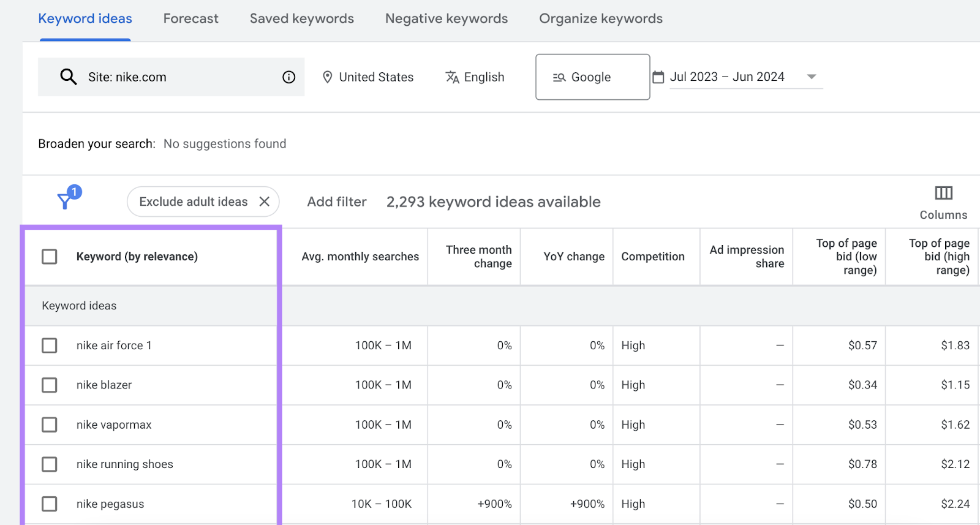980x525 pixels.
Task: Click the keyword nike vapormax
Action: 114,425
